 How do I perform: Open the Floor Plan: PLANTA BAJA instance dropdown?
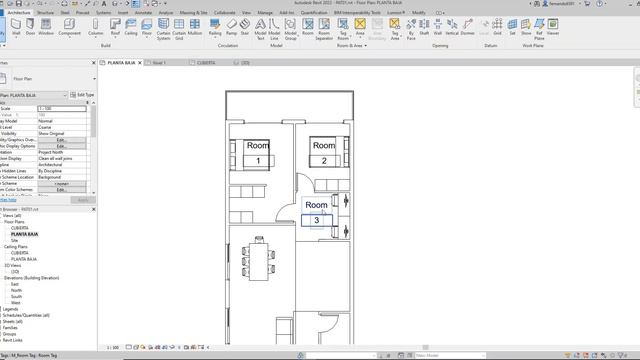[65, 95]
